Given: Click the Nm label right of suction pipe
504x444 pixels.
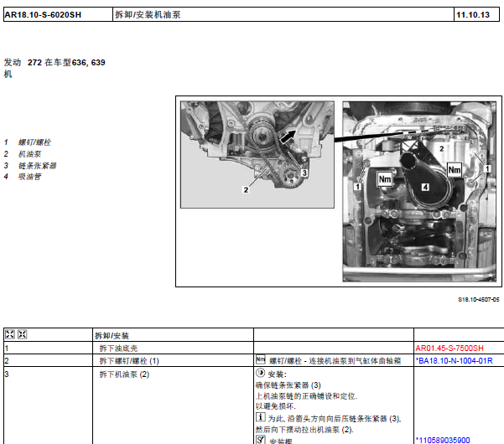Looking at the screenshot, I should click(x=455, y=169).
